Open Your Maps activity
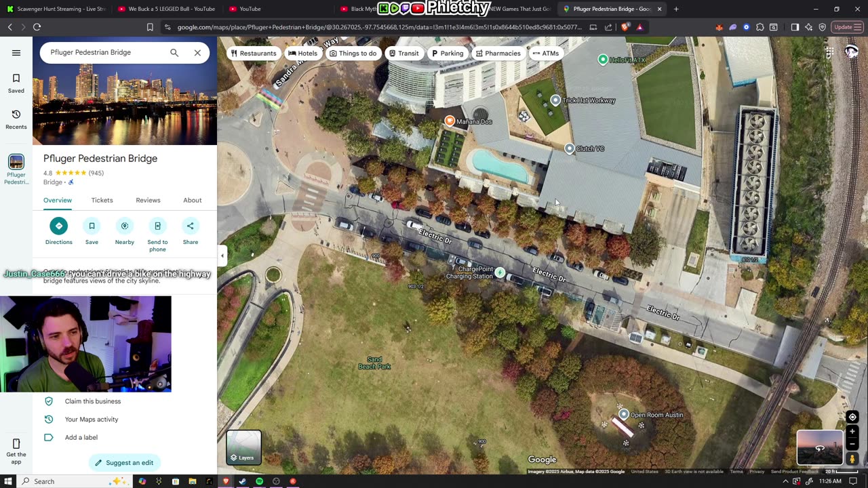 point(92,420)
